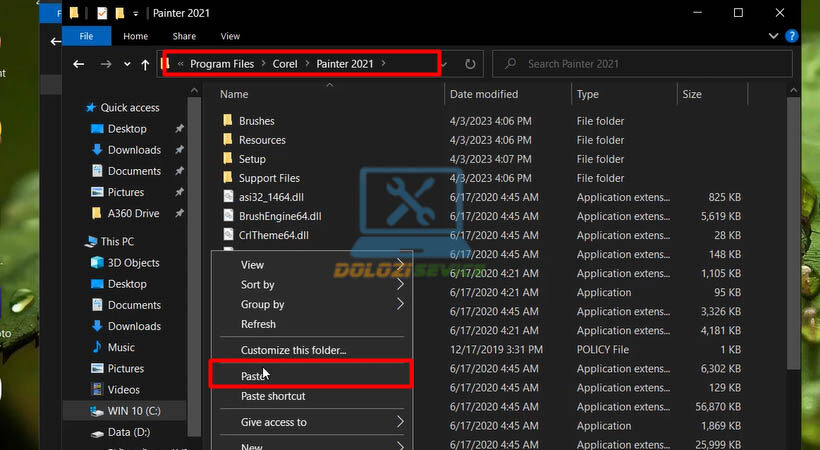Select Data (D:) drive
The height and width of the screenshot is (450, 820).
coord(128,433)
